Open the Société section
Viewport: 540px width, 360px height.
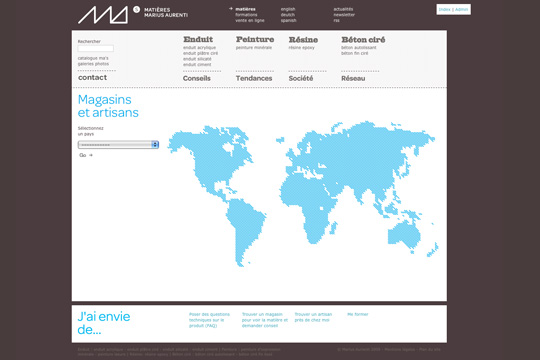click(x=301, y=78)
